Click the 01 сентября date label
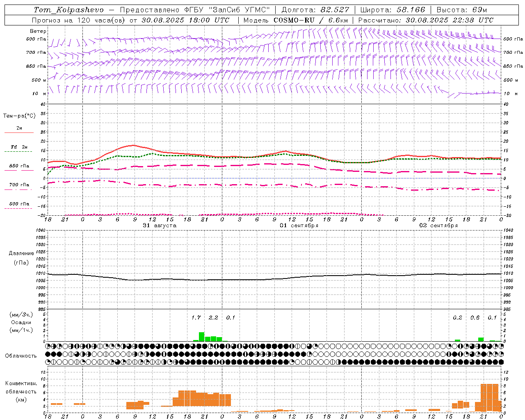Screen dimensions: 525x420 click(299, 226)
